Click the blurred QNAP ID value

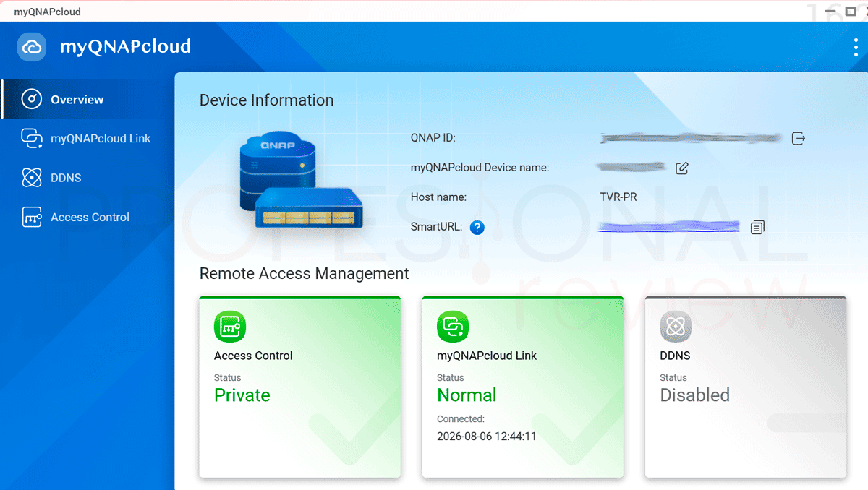pos(691,137)
